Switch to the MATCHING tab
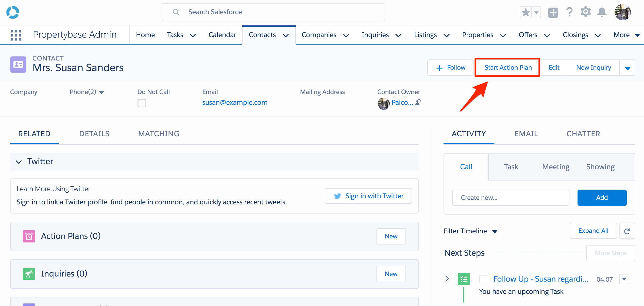644x306 pixels. coord(159,134)
